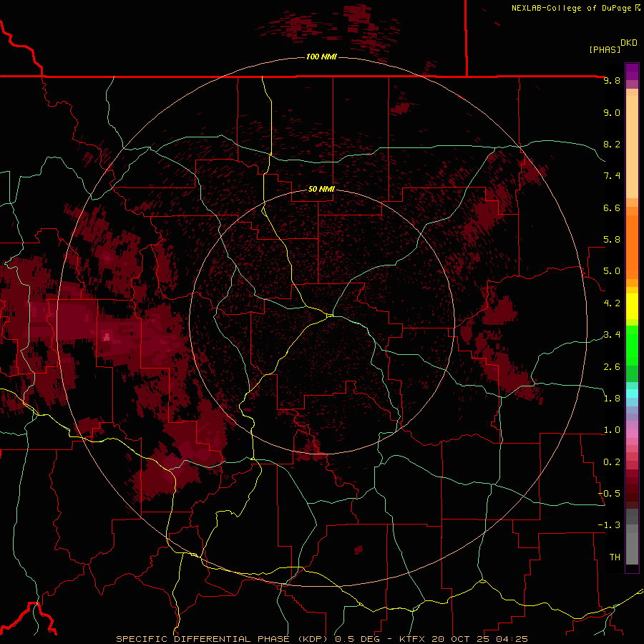Click the KDP product title caption at bottom
Viewport: 644px width, 644px height.
point(322,639)
